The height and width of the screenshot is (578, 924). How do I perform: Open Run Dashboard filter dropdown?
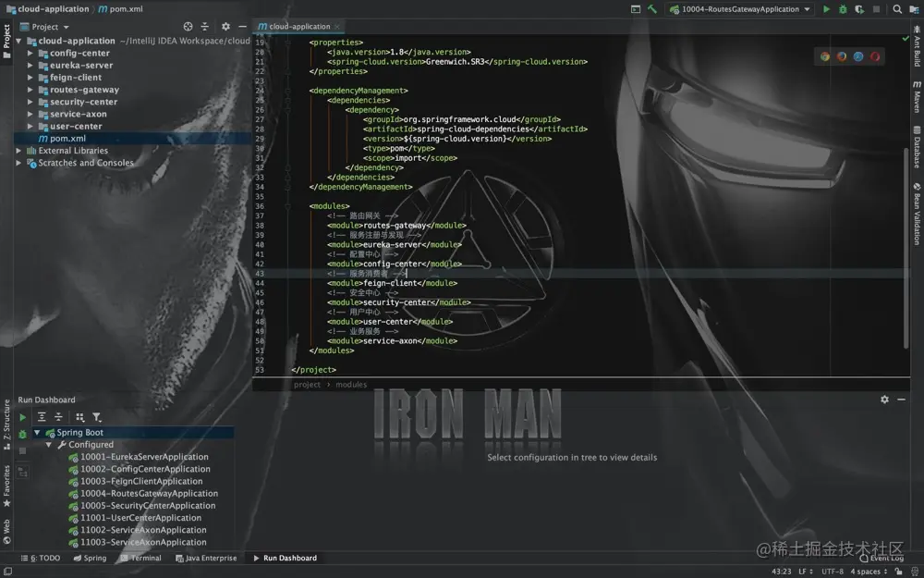(x=97, y=418)
